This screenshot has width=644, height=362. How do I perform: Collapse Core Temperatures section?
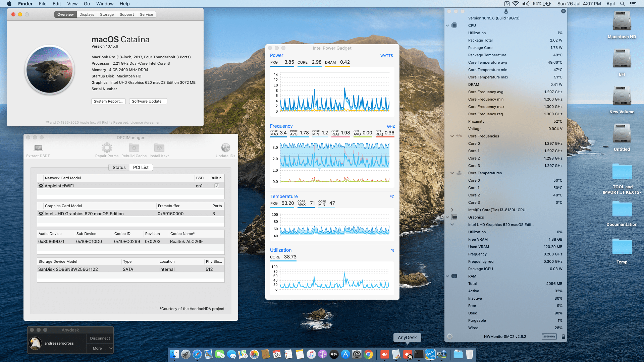[452, 173]
